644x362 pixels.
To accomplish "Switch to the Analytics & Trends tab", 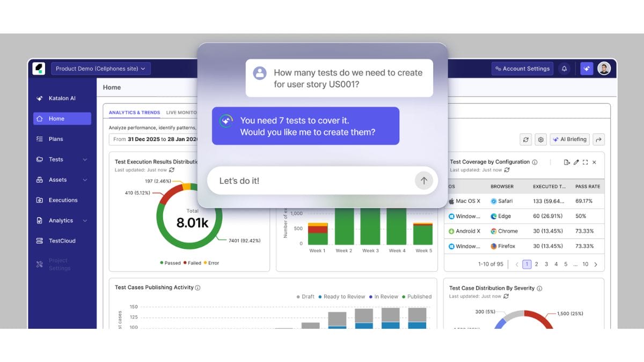I will pyautogui.click(x=134, y=113).
